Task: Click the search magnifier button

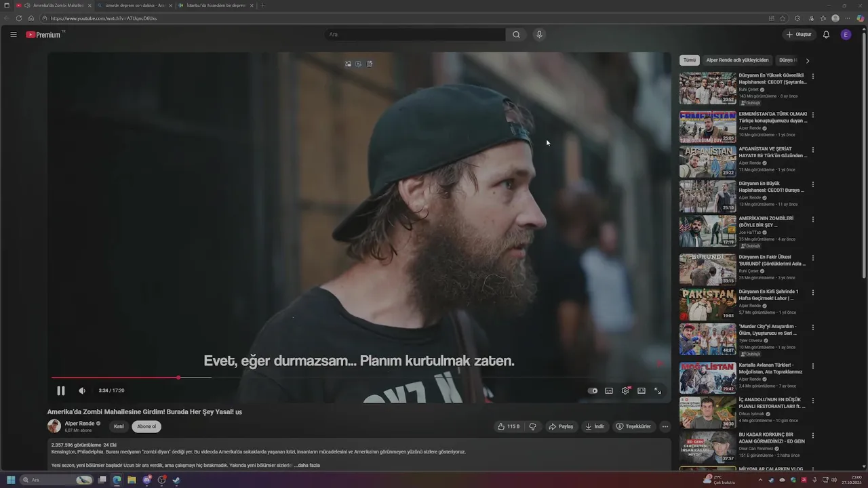Action: coord(516,35)
